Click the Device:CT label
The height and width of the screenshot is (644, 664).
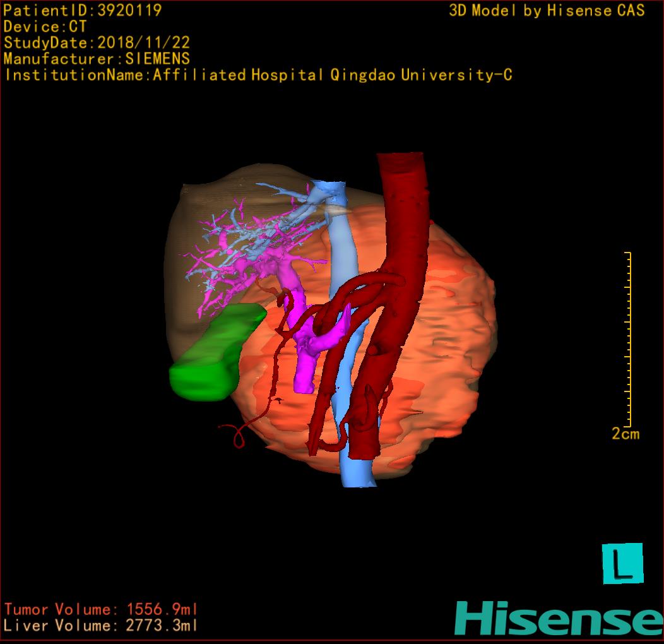[x=45, y=27]
